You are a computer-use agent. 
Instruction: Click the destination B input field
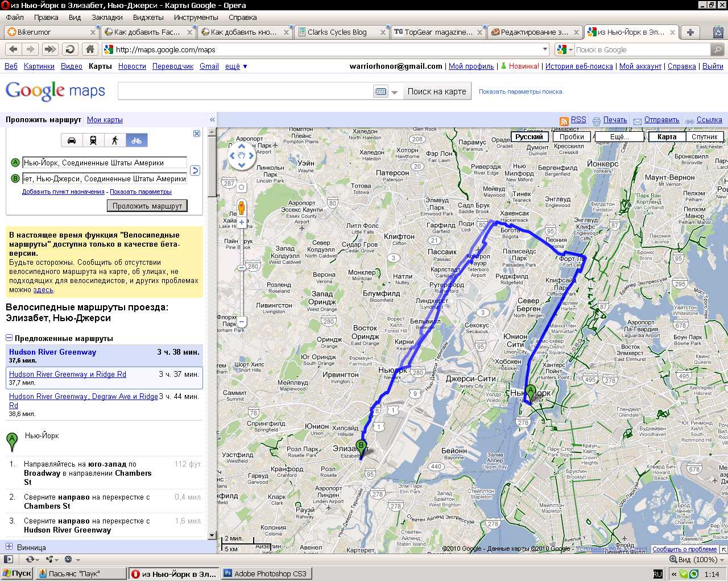(104, 178)
